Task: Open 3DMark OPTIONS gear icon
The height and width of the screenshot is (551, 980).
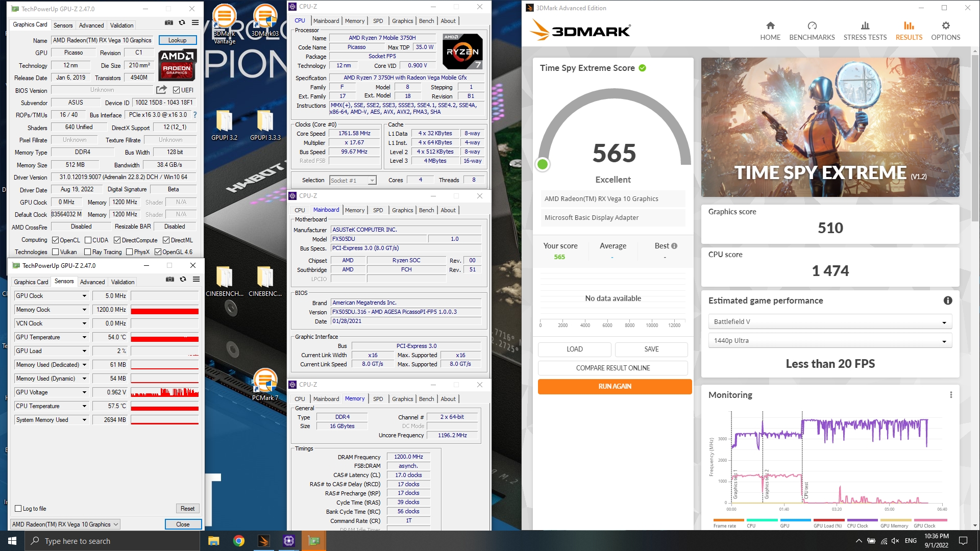Action: pos(946,26)
